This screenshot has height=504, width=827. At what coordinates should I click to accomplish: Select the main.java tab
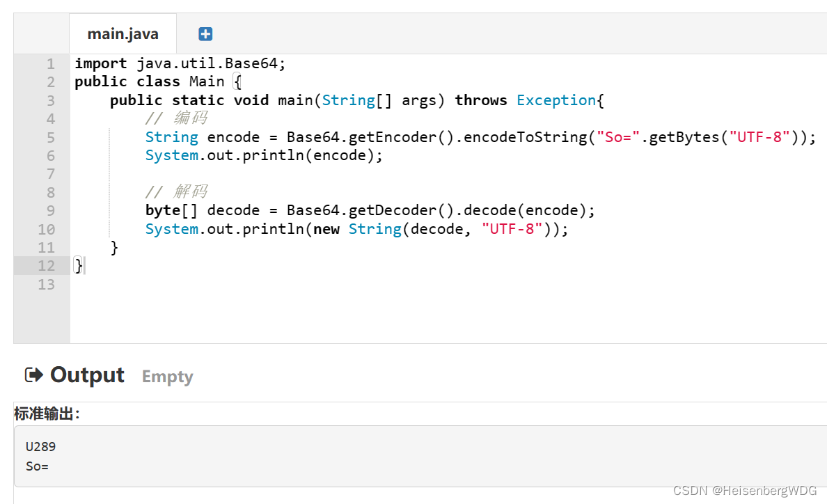tap(123, 33)
